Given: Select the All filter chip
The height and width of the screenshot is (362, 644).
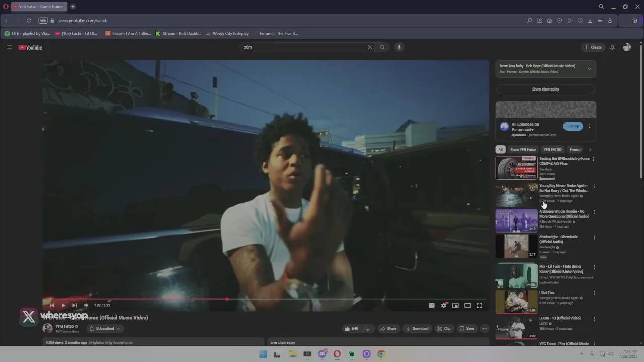Looking at the screenshot, I should 500,149.
